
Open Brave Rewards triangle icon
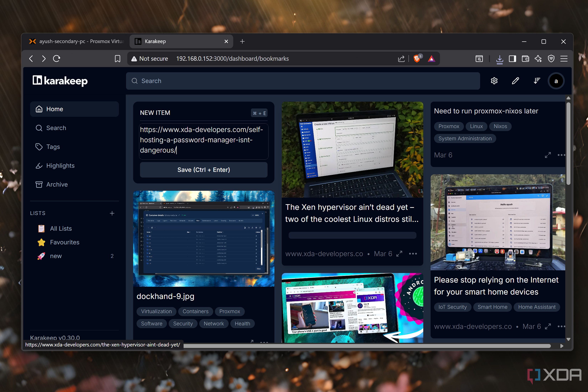pyautogui.click(x=432, y=58)
